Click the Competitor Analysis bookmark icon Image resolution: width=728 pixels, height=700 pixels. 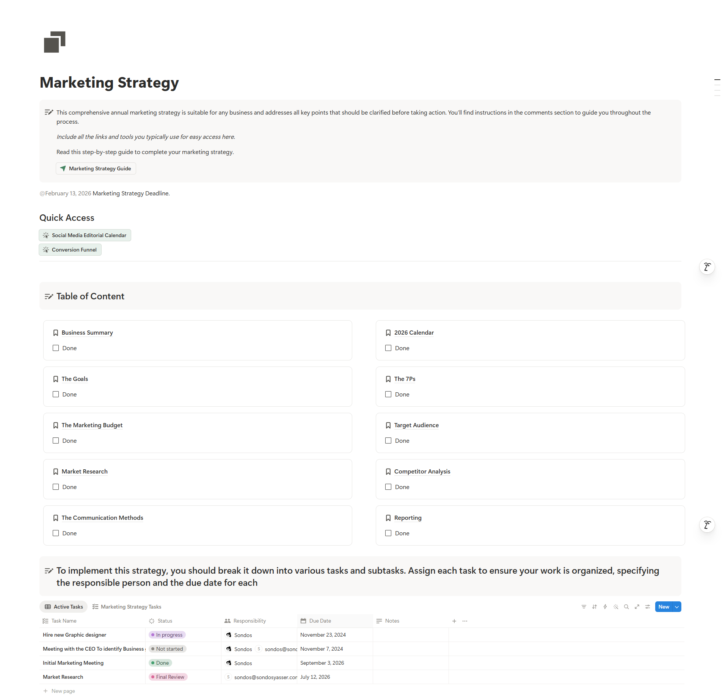[388, 472]
